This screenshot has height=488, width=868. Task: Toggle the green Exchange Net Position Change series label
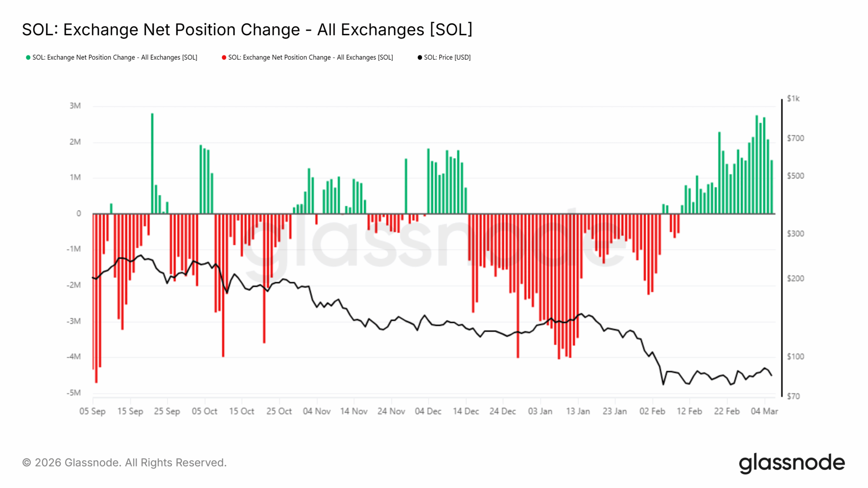(115, 58)
